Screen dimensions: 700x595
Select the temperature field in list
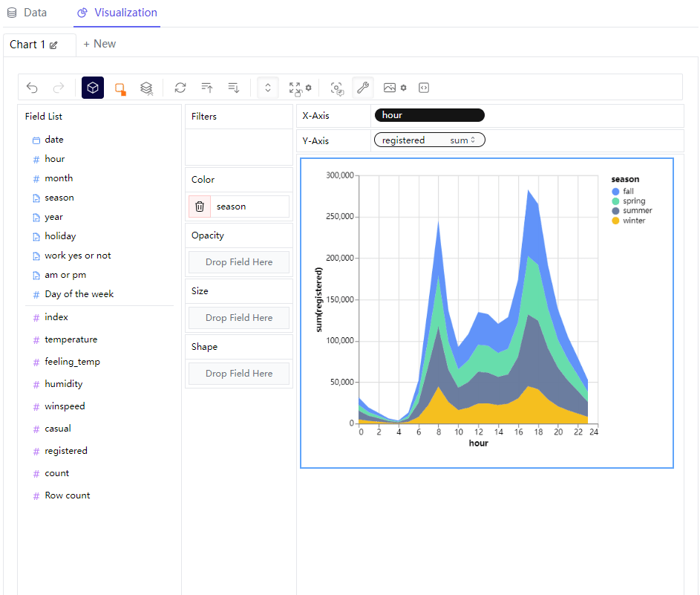tap(71, 339)
